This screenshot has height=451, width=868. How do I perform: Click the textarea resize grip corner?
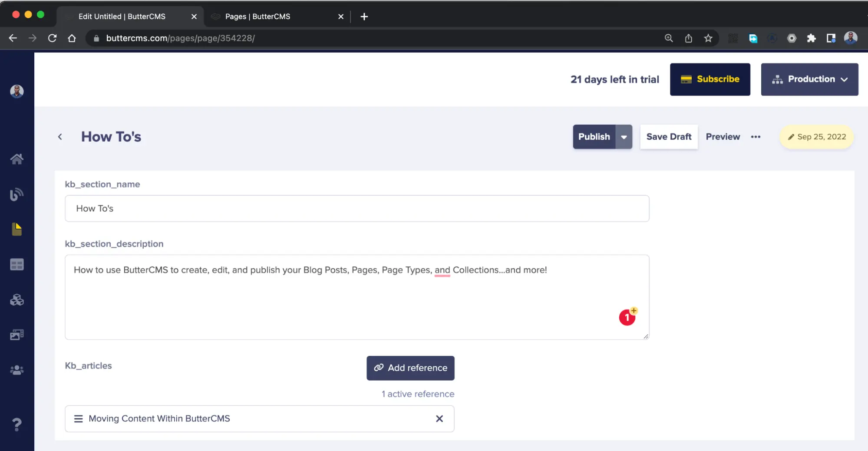[645, 336]
